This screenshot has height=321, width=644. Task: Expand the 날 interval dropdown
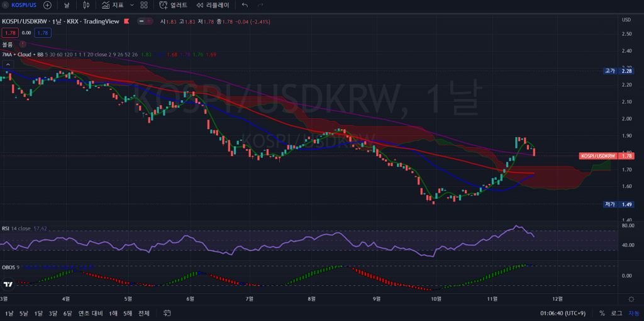pos(67,5)
